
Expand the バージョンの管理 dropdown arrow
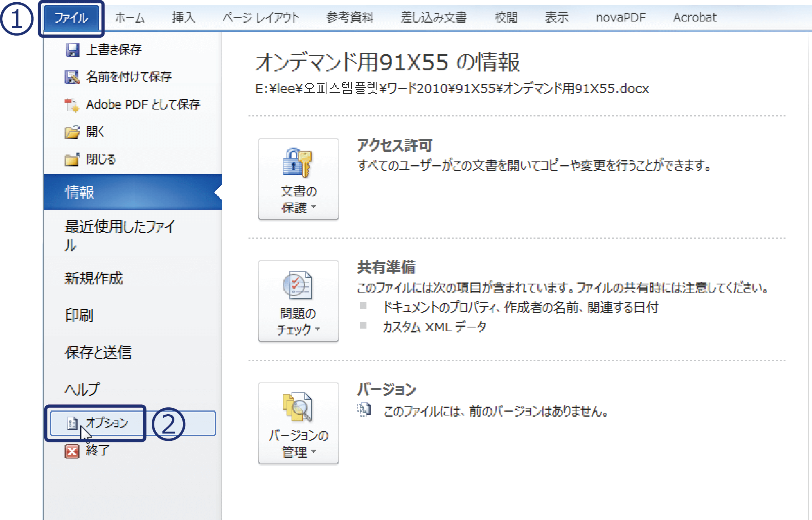coord(313,451)
